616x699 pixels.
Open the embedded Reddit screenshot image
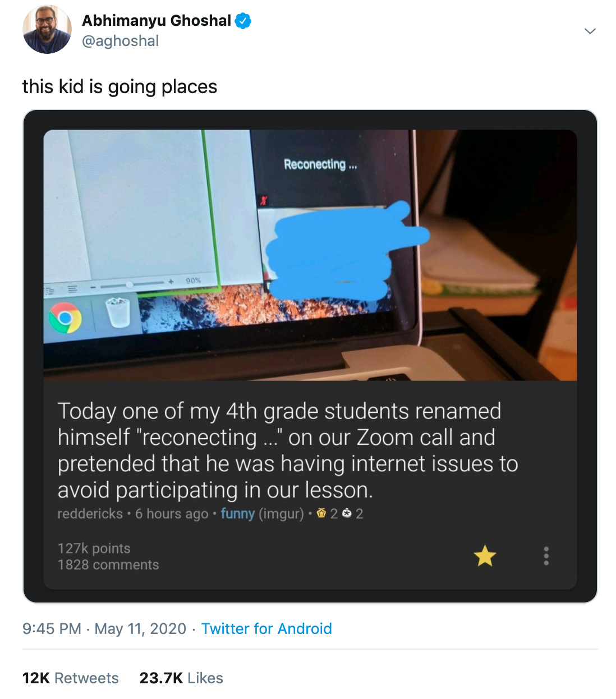pos(310,356)
